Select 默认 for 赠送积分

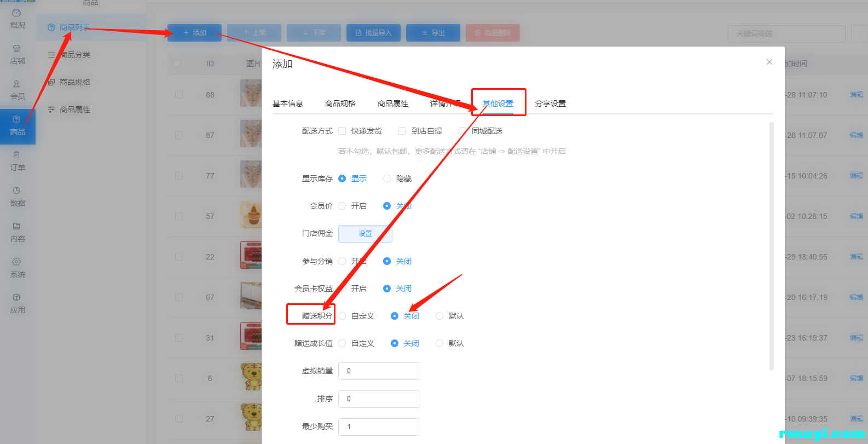coord(439,316)
